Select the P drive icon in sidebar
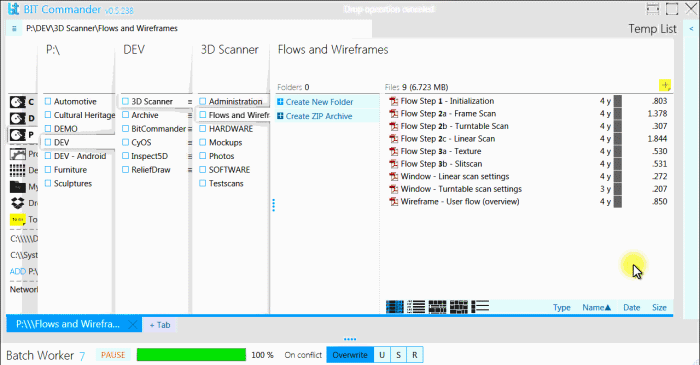Image resolution: width=700 pixels, height=365 pixels. (17, 135)
